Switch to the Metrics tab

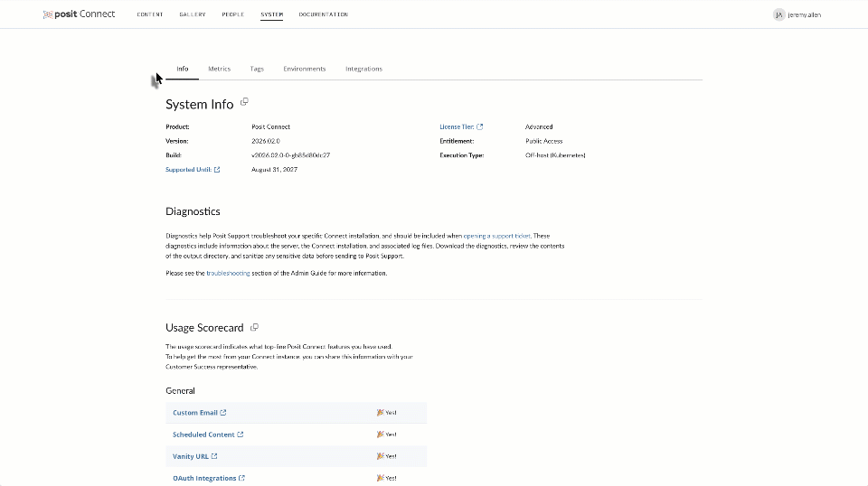pyautogui.click(x=219, y=69)
